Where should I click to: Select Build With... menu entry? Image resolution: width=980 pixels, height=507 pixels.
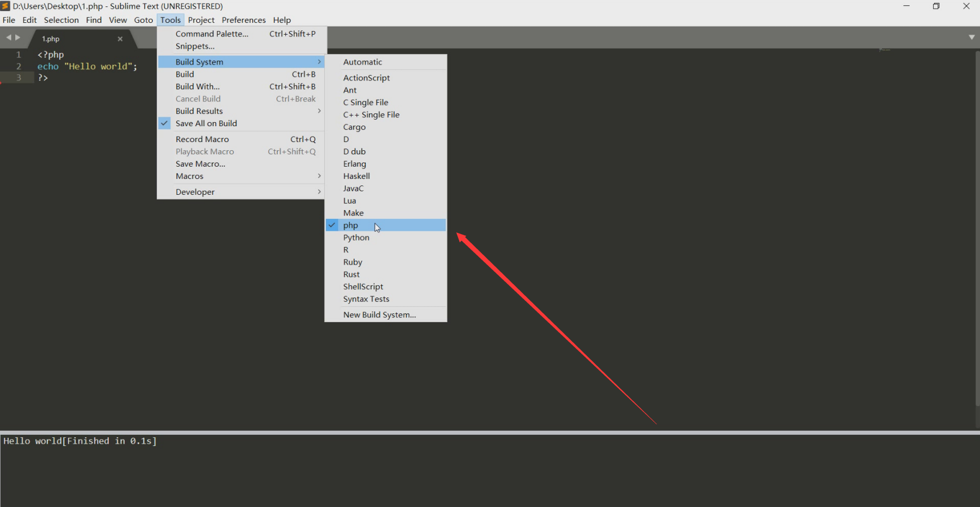241,86
